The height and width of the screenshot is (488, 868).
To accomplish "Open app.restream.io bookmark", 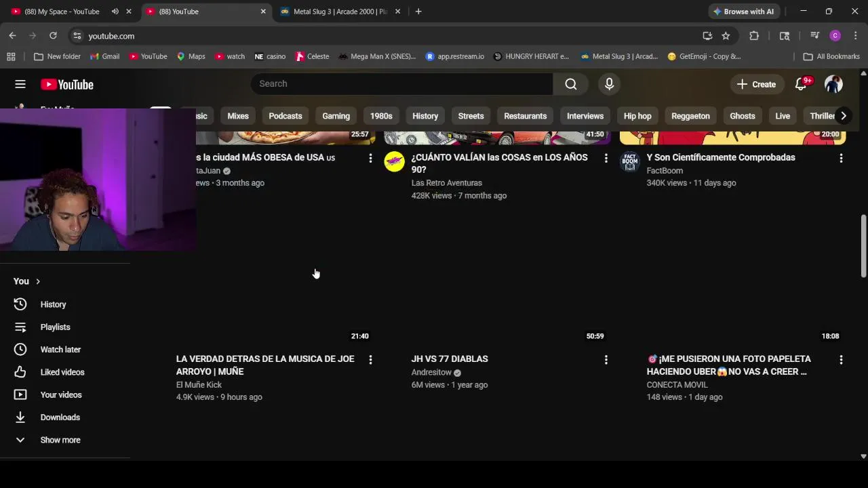I will [x=454, y=56].
